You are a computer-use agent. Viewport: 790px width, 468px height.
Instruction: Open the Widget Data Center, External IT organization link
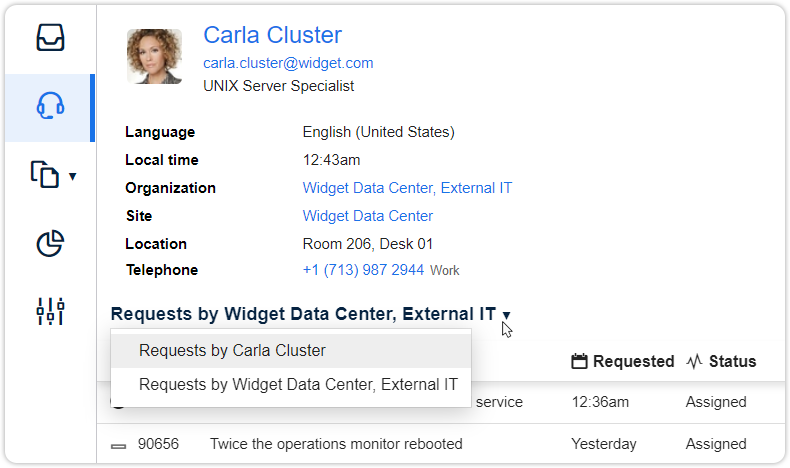click(x=407, y=188)
